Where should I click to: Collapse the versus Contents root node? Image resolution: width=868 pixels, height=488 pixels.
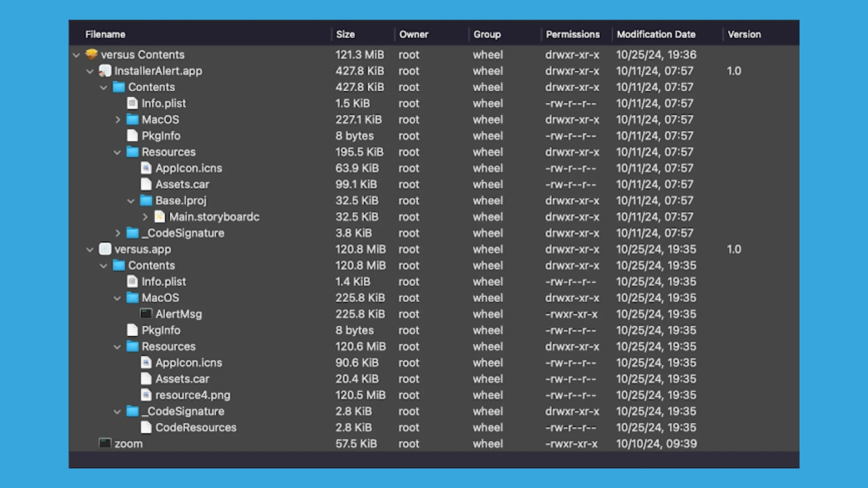tap(76, 55)
